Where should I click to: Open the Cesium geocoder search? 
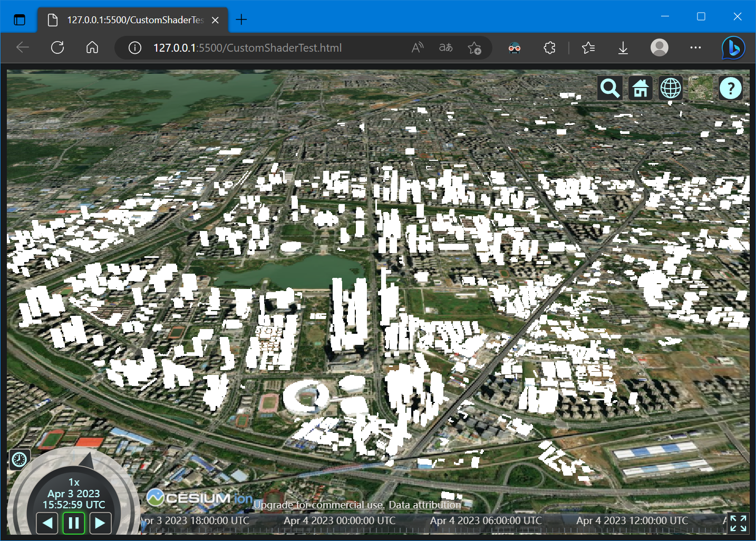[x=610, y=89]
